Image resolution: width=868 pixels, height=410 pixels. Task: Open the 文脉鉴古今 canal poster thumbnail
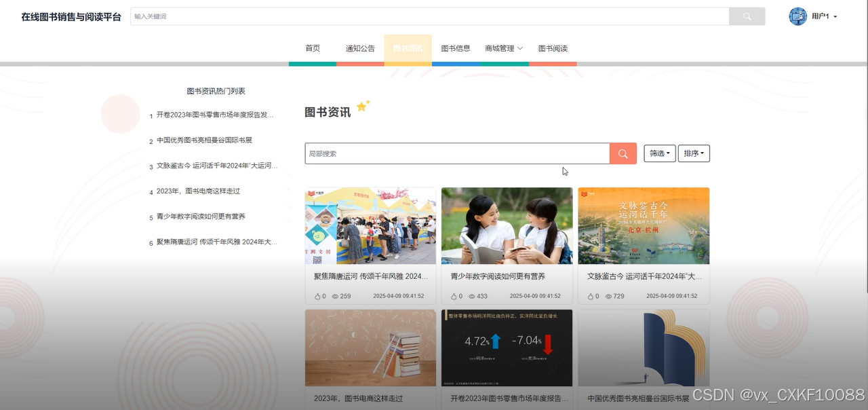[x=644, y=225]
